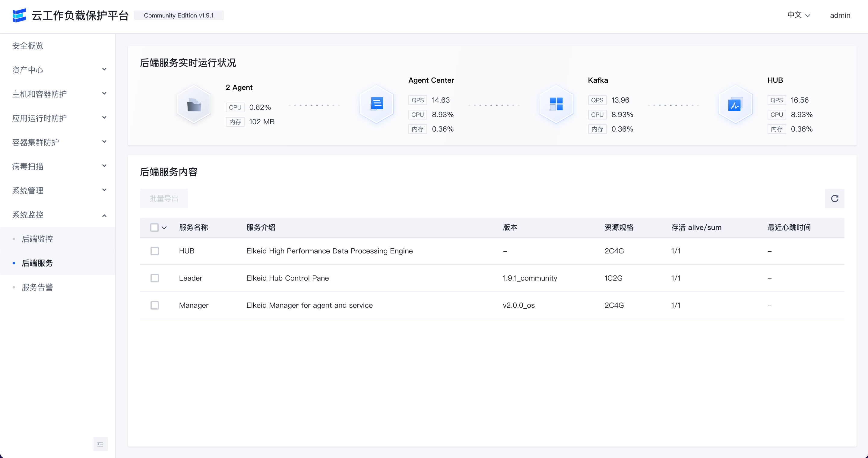Click the Kafka grid hexagon icon
868x458 pixels.
click(556, 104)
